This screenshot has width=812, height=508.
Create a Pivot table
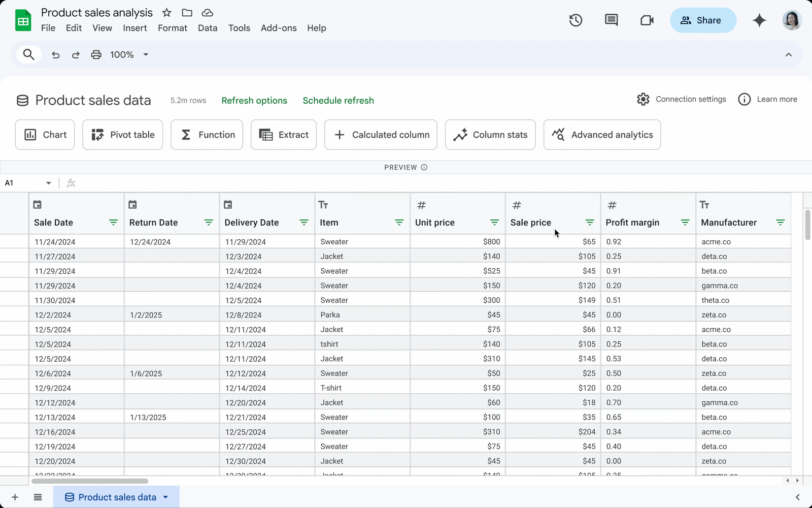tap(122, 135)
